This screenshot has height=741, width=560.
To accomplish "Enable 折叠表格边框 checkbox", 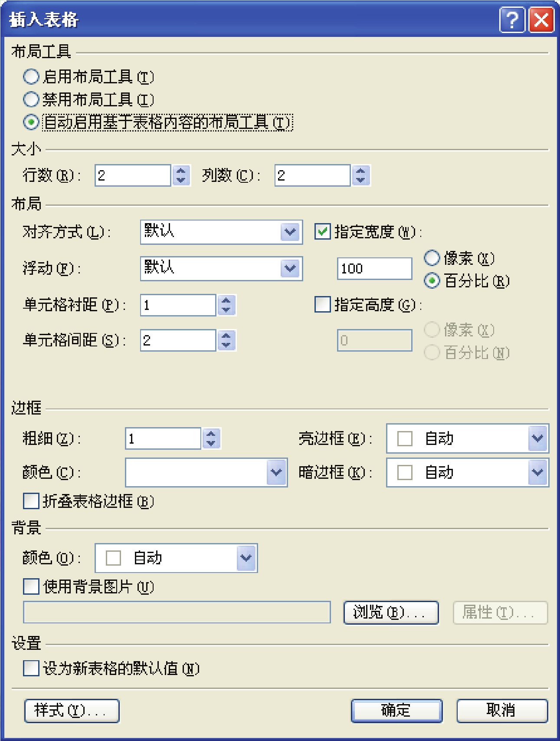I will point(31,501).
